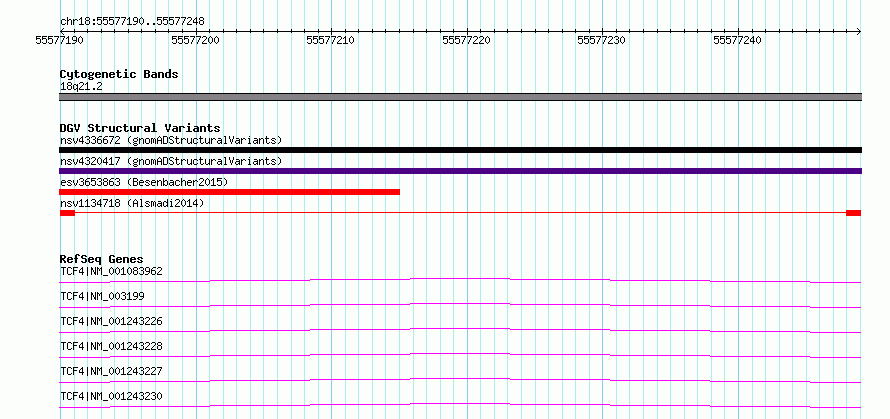Image resolution: width=890 pixels, height=419 pixels.
Task: Open the Cytogenetic Bands track heading
Action: 119,74
